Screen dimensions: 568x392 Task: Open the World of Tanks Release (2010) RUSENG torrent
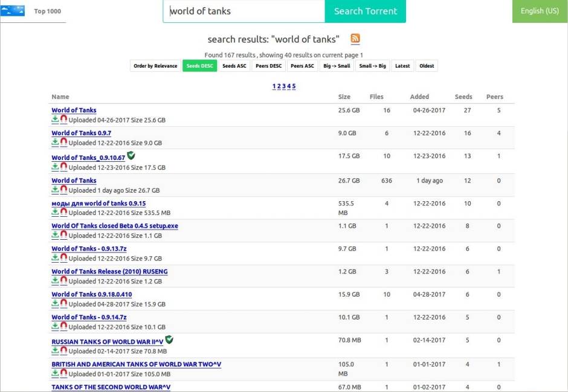[x=109, y=271]
